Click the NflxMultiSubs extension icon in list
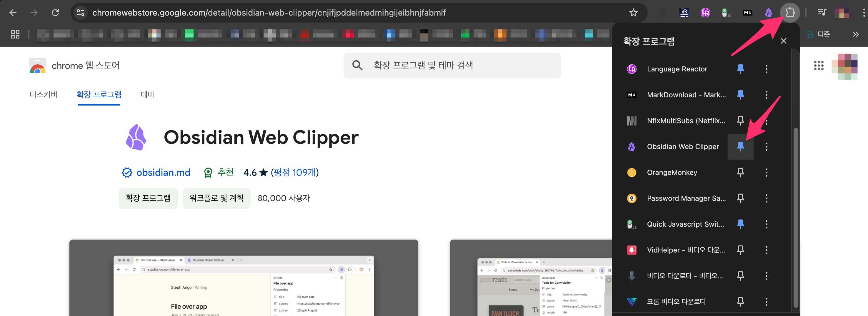Image resolution: width=868 pixels, height=316 pixels. click(632, 121)
